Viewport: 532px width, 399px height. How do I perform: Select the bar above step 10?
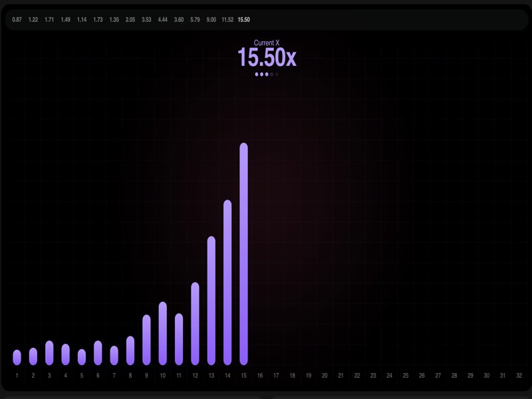click(x=163, y=334)
